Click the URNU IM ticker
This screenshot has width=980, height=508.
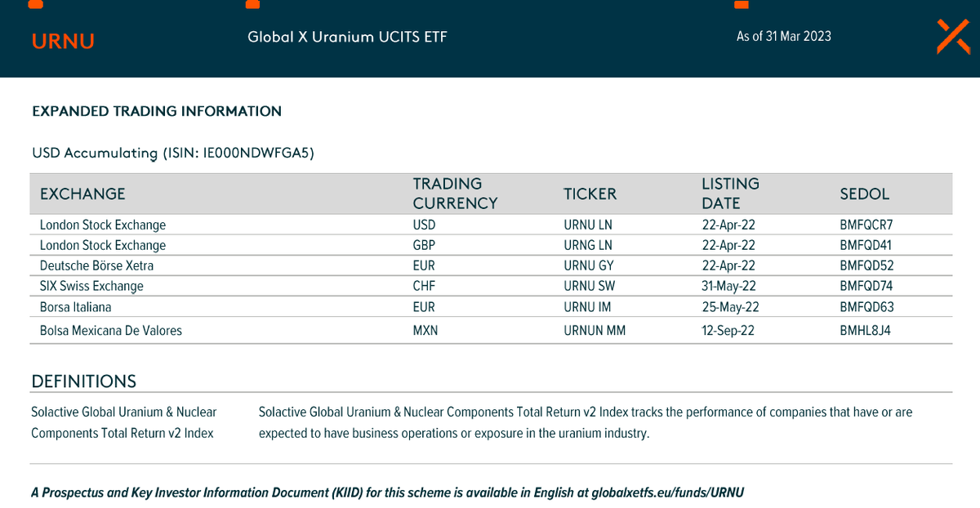pyautogui.click(x=587, y=307)
